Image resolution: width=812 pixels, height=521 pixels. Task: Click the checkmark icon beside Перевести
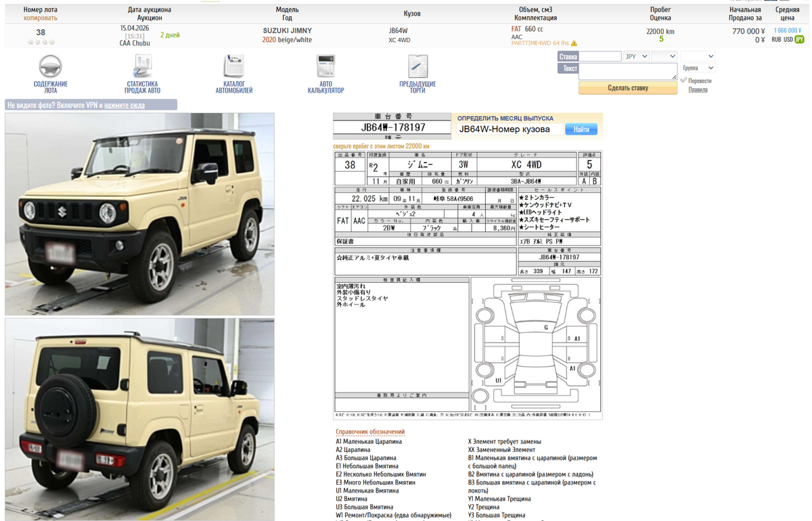tap(683, 81)
